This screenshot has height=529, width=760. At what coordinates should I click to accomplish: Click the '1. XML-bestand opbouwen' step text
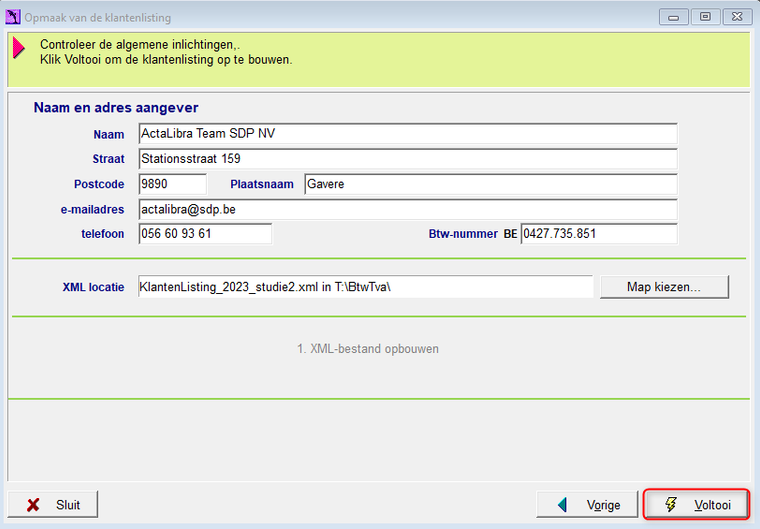[x=368, y=349]
